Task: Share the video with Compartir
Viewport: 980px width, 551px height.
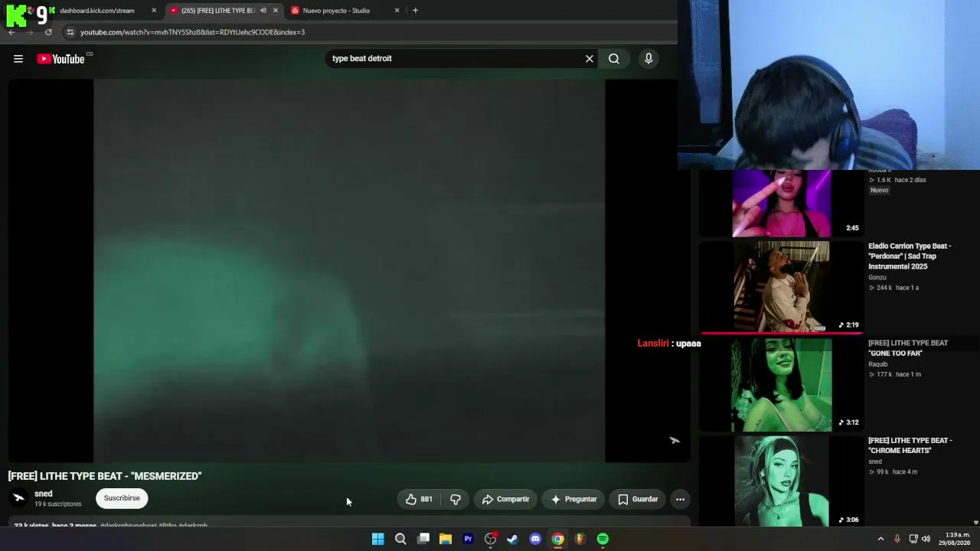Action: pos(505,499)
